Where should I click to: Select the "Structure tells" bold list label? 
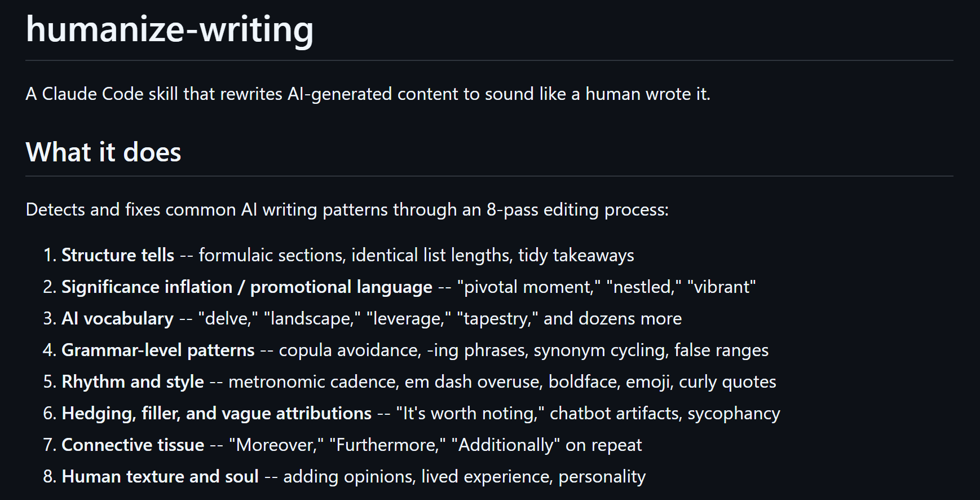click(118, 255)
